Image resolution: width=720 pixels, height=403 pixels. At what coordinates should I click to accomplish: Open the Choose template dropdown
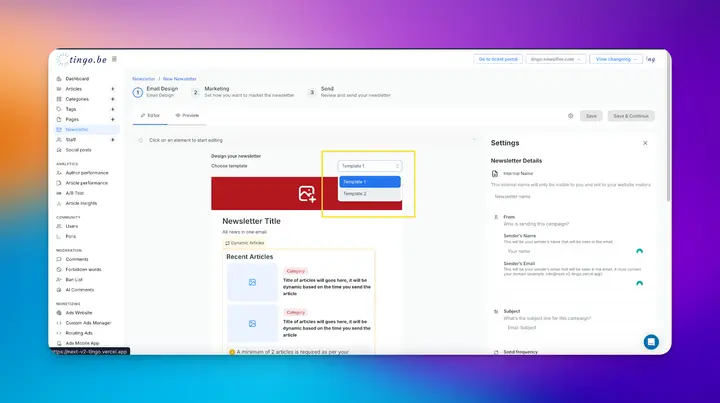tap(370, 166)
